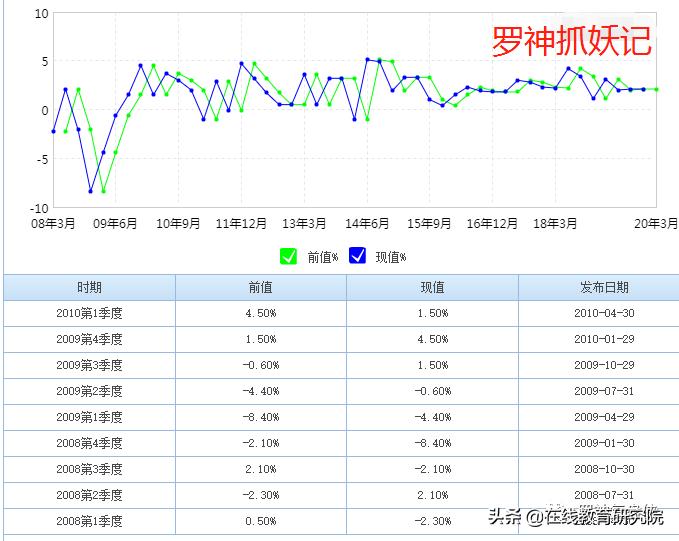Image resolution: width=679 pixels, height=541 pixels.
Task: Click release date 2010-01-29
Action: coord(604,339)
